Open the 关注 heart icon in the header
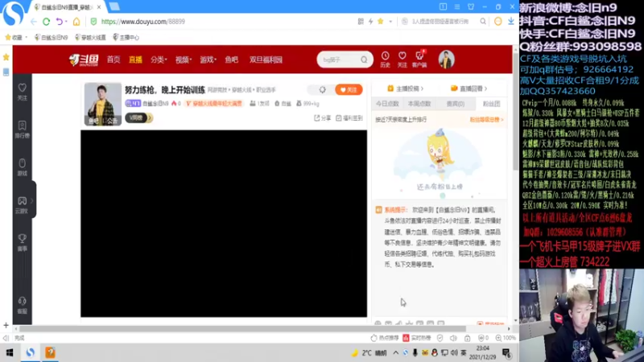This screenshot has width=644, height=362. (x=402, y=60)
